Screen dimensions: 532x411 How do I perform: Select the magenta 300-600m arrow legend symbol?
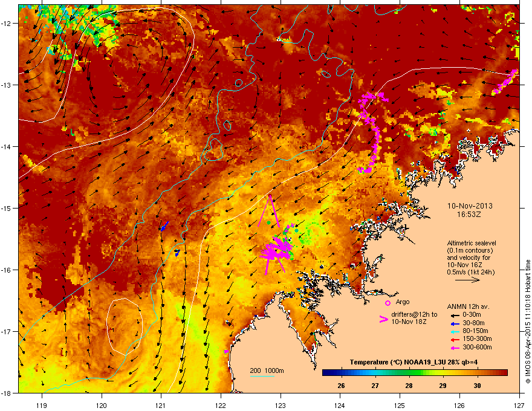click(455, 348)
